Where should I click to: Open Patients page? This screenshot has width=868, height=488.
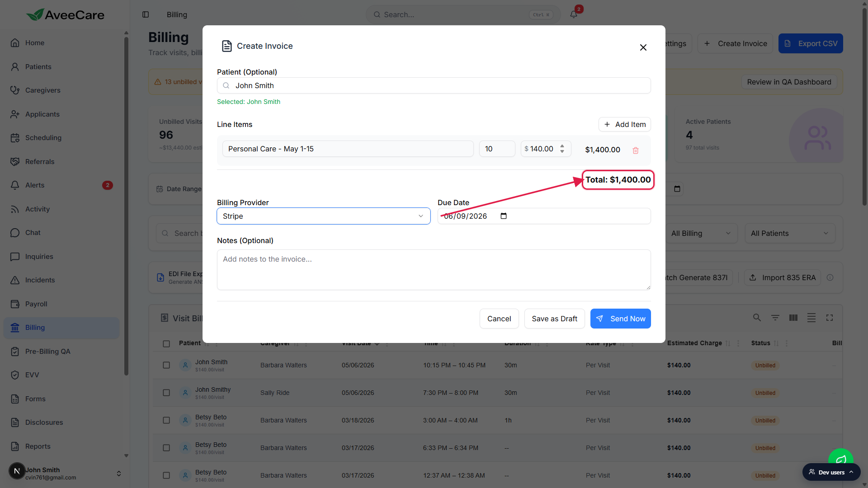click(x=61, y=67)
